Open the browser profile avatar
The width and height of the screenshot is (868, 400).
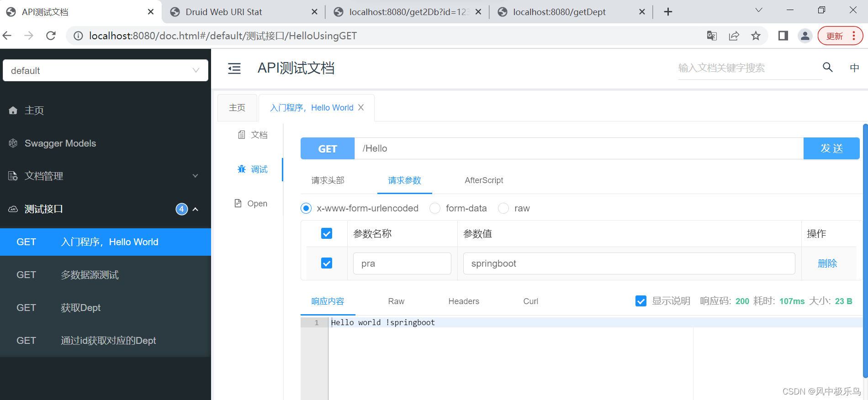point(805,36)
